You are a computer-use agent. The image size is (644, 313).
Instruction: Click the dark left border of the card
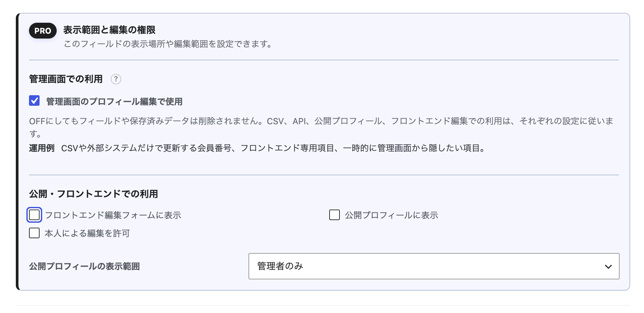tap(17, 152)
